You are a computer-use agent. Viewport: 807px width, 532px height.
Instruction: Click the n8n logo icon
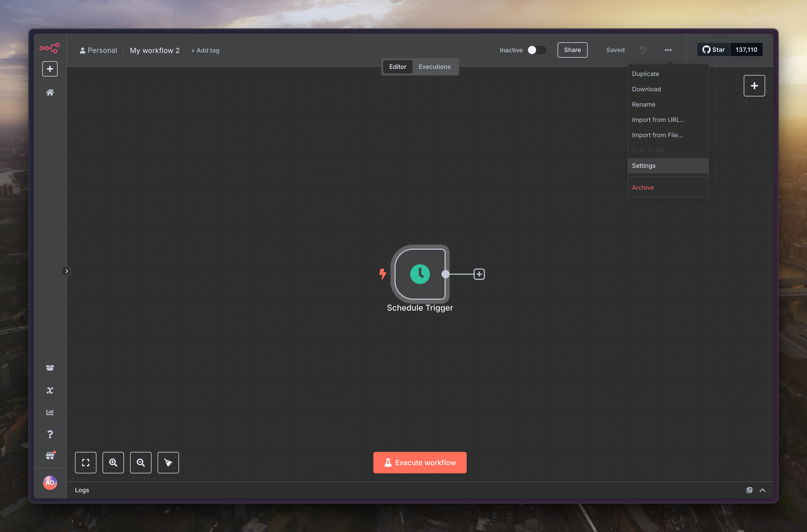[x=49, y=48]
